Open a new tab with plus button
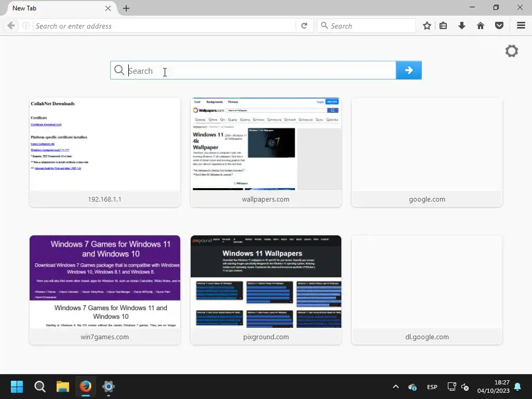 126,8
